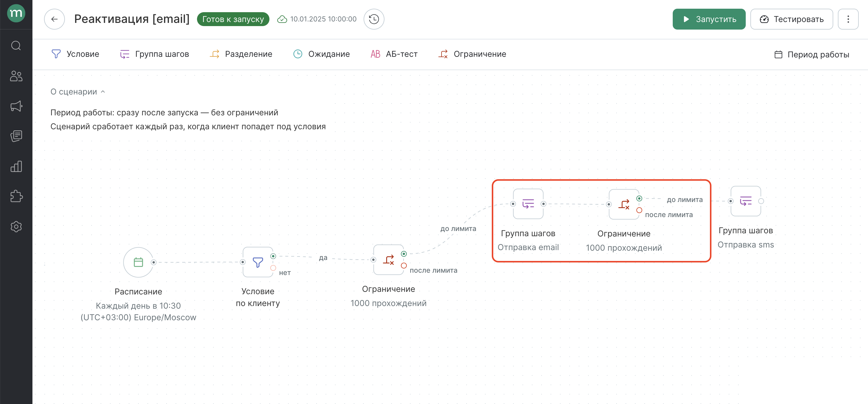Open campaigns megaphone icon in sidebar
Image resolution: width=868 pixels, height=404 pixels.
(x=16, y=106)
